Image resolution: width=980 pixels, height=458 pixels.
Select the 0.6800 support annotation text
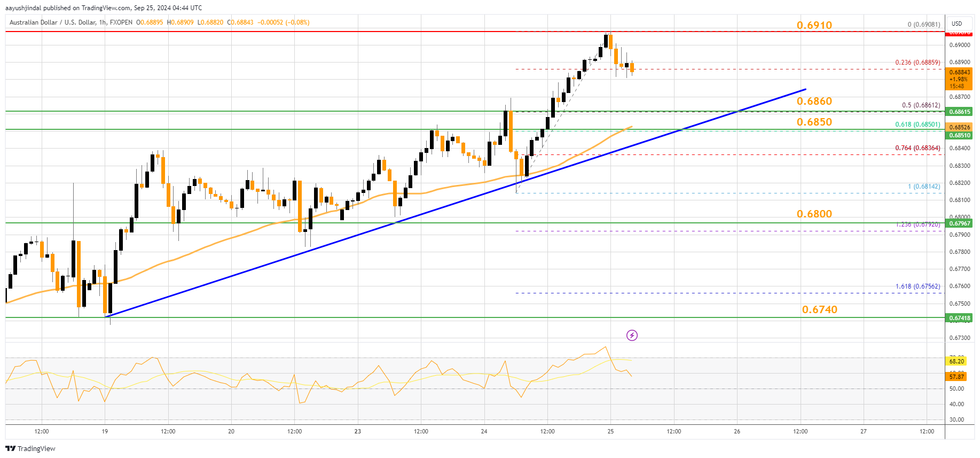click(x=814, y=214)
